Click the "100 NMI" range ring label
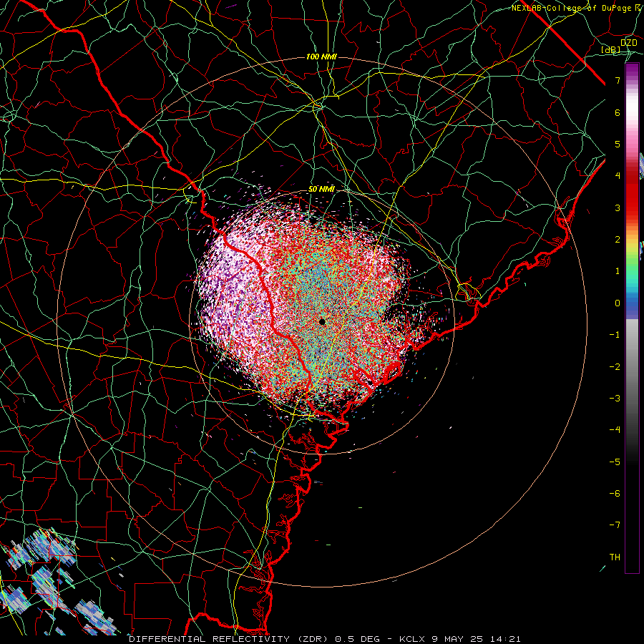The width and height of the screenshot is (644, 644). click(321, 57)
